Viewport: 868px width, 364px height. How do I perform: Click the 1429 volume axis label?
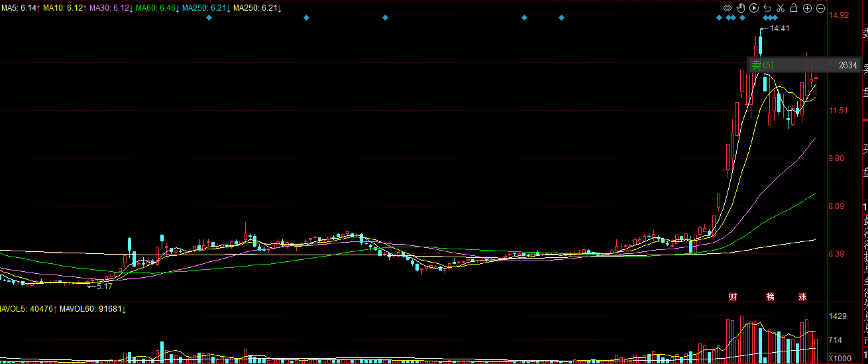coord(838,316)
